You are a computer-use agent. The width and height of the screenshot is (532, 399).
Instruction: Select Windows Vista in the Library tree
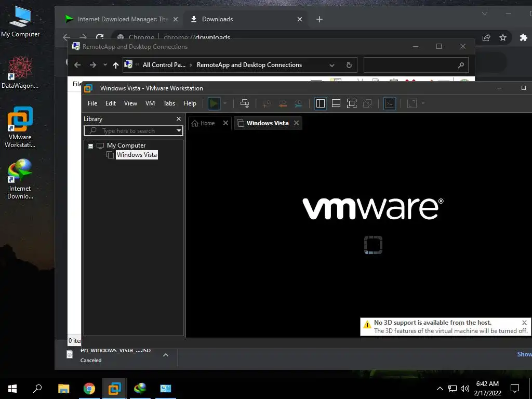137,155
